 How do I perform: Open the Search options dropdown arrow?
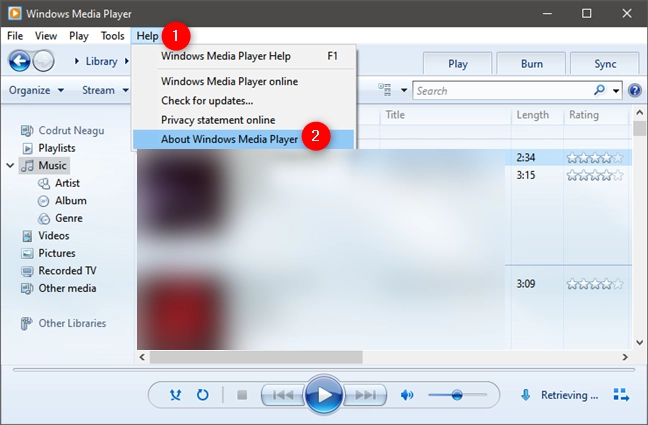coord(616,91)
